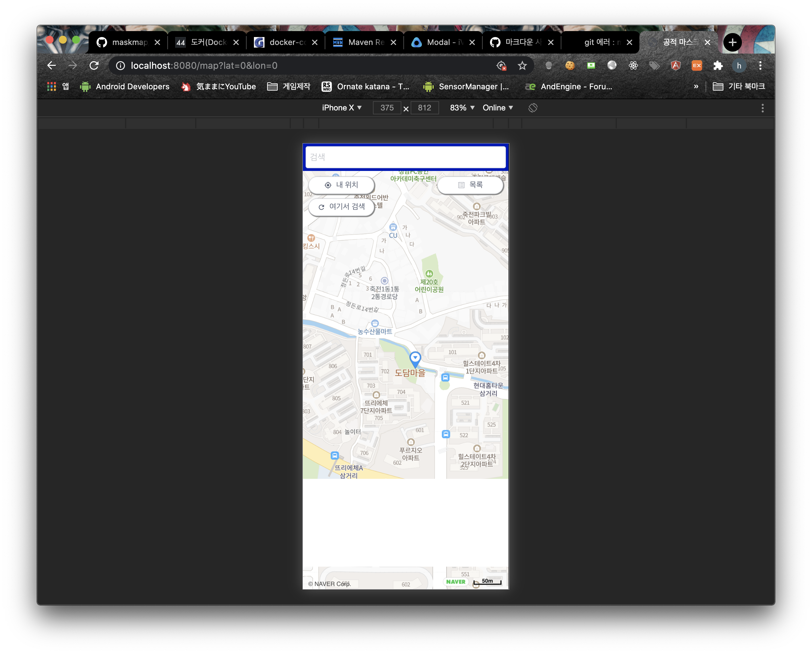Click the Chrome profile avatar h

click(x=739, y=65)
